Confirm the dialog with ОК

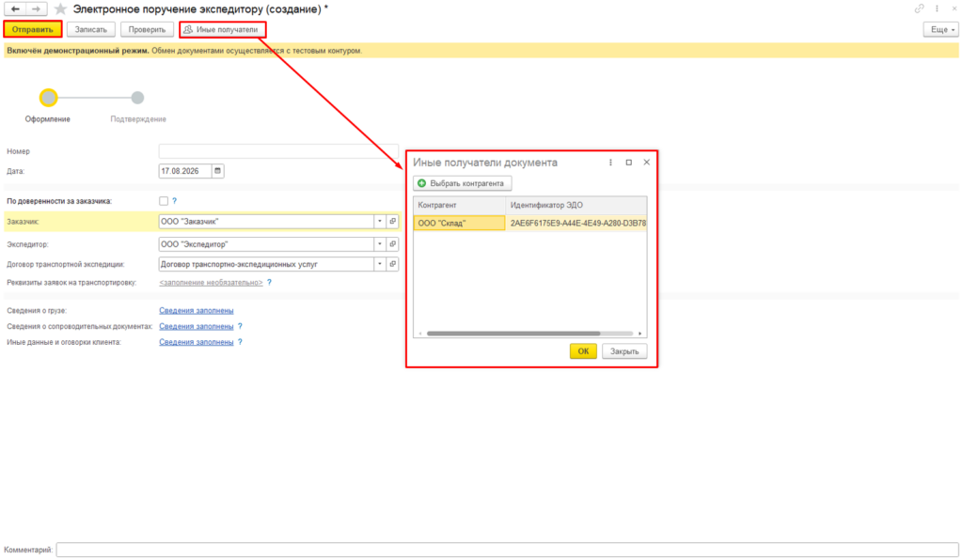583,351
